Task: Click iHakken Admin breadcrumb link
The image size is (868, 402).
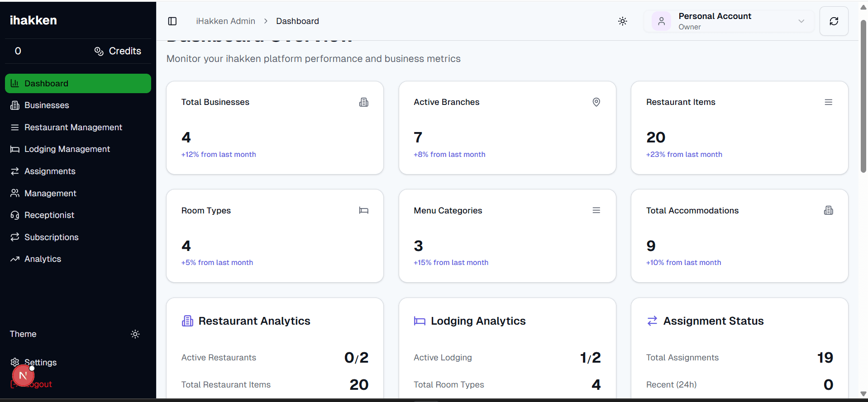Action: tap(225, 21)
